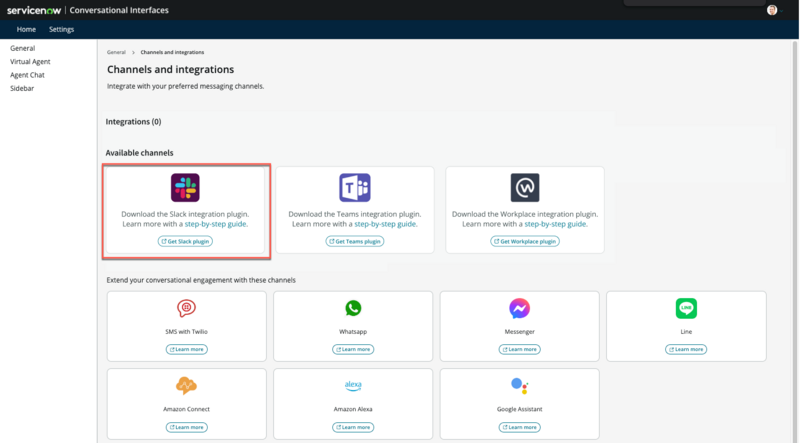Click Get Workplace plugin button
Viewport: 800px width, 443px height.
click(x=524, y=241)
